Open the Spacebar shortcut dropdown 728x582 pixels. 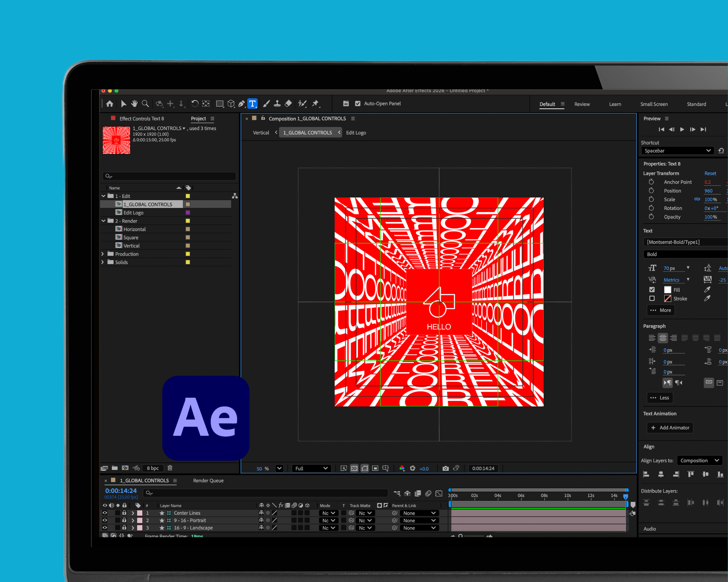(677, 151)
